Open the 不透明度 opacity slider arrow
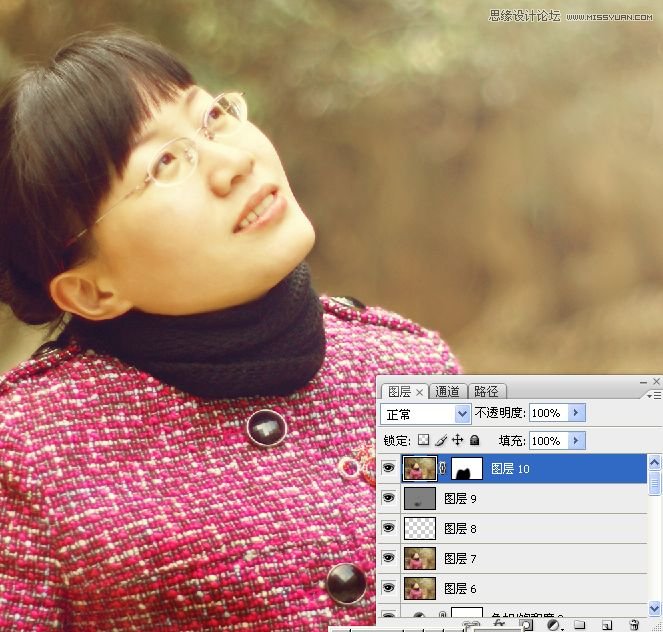 click(x=576, y=413)
